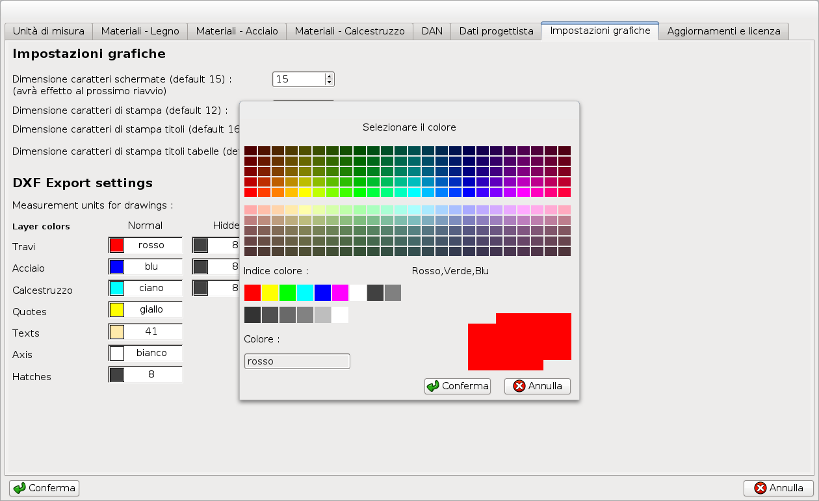Click the green arrow icon on the color dialog's Conferma
The image size is (819, 501).
(432, 386)
